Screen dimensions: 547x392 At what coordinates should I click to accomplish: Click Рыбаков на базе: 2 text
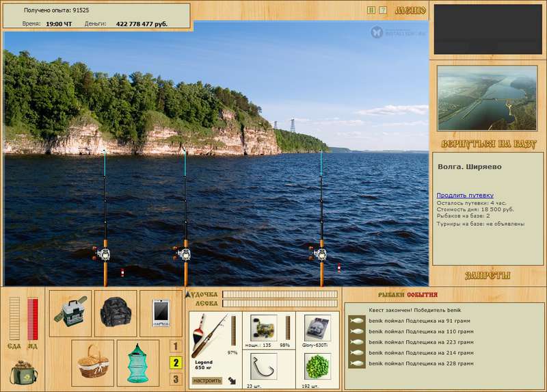pyautogui.click(x=463, y=216)
